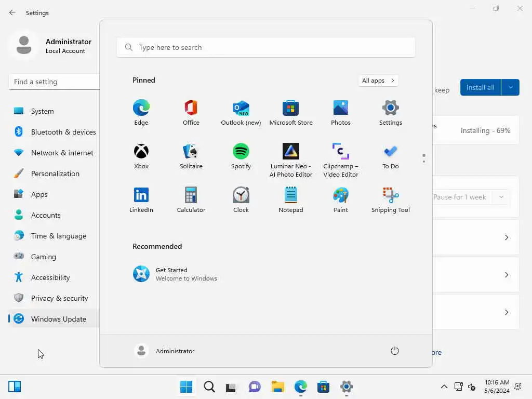Open Chat from the taskbar
The height and width of the screenshot is (399, 532).
[x=255, y=387]
